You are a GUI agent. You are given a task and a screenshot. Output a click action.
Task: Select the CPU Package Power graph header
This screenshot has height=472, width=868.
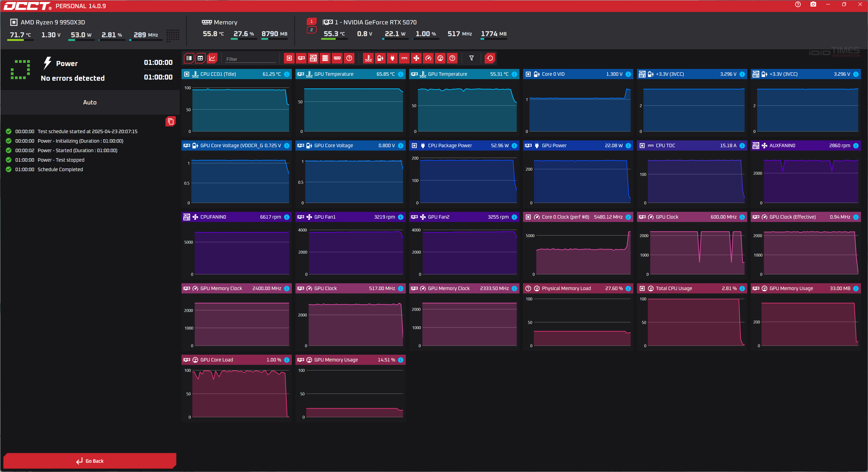tap(464, 146)
